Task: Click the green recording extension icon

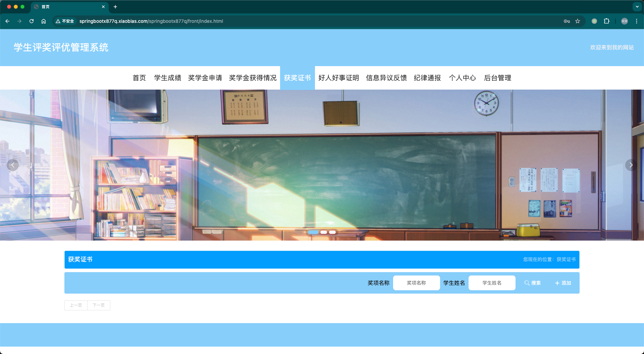Action: click(594, 21)
